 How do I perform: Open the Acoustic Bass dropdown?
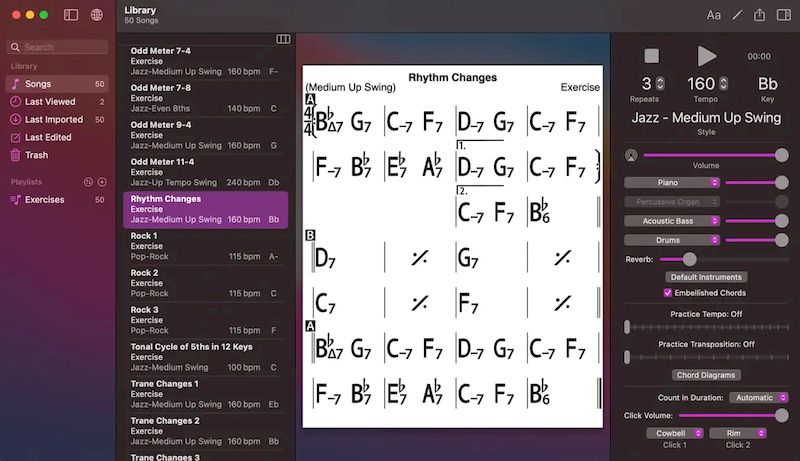tap(672, 221)
